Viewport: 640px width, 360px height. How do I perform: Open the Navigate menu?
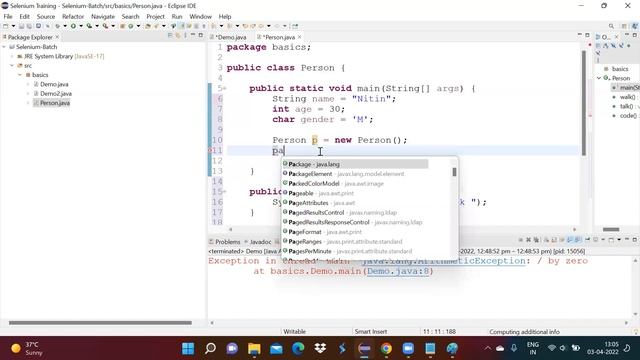tap(102, 16)
